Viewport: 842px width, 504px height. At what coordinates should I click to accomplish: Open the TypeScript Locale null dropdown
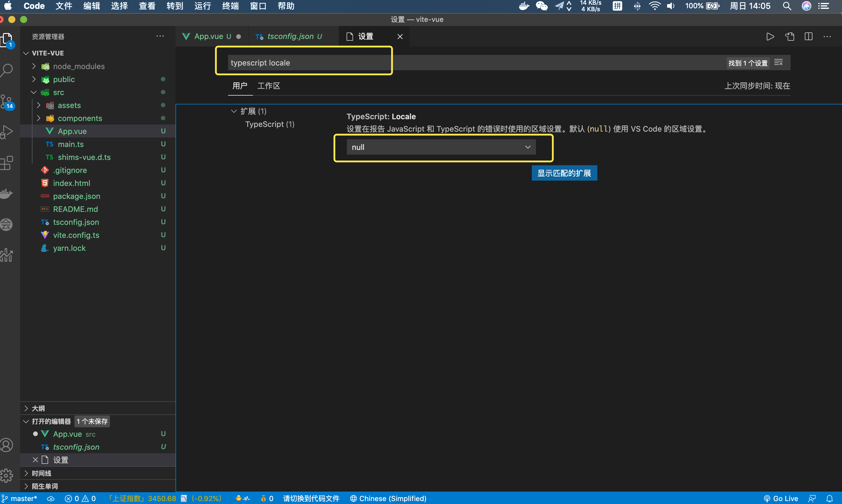pyautogui.click(x=441, y=147)
